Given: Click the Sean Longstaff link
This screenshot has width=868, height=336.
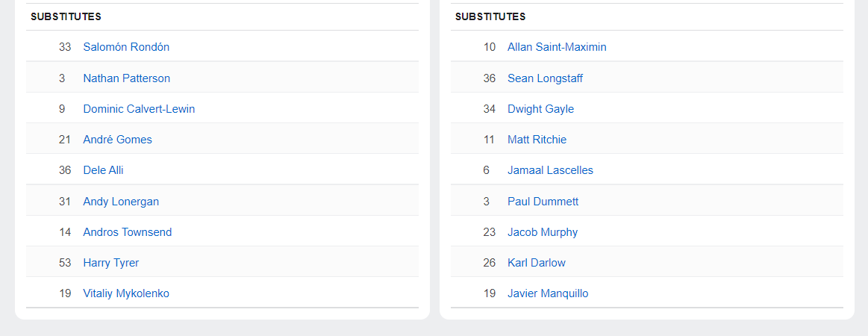Looking at the screenshot, I should pos(546,78).
